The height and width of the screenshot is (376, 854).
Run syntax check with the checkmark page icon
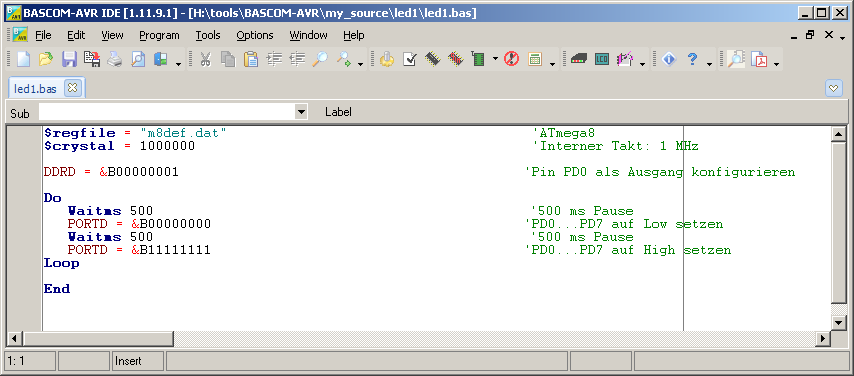pyautogui.click(x=410, y=59)
